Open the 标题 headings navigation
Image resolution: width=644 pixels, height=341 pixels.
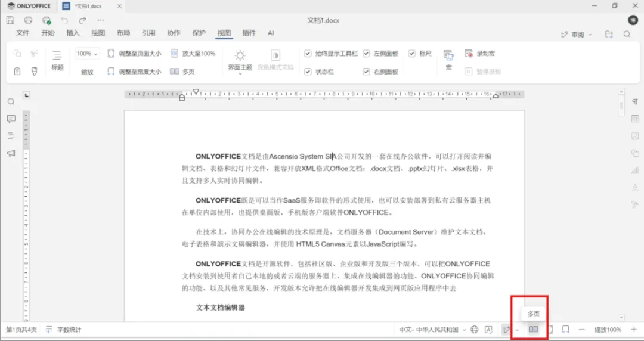click(x=57, y=60)
